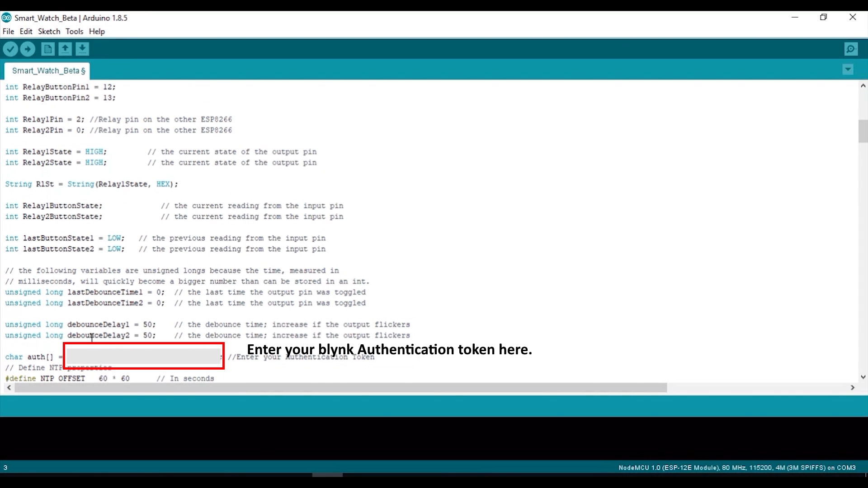Click the scroll up arrow

tap(863, 86)
